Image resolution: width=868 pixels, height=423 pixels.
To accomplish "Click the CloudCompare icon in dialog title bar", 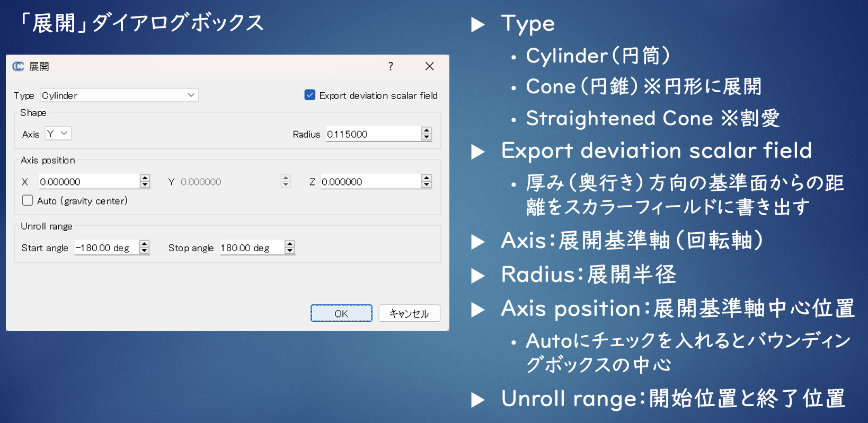I will tap(18, 66).
